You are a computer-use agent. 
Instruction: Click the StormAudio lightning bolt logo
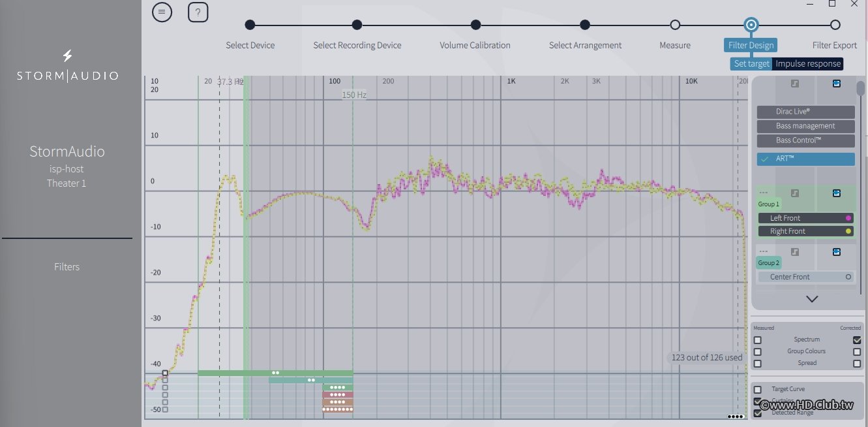(67, 56)
